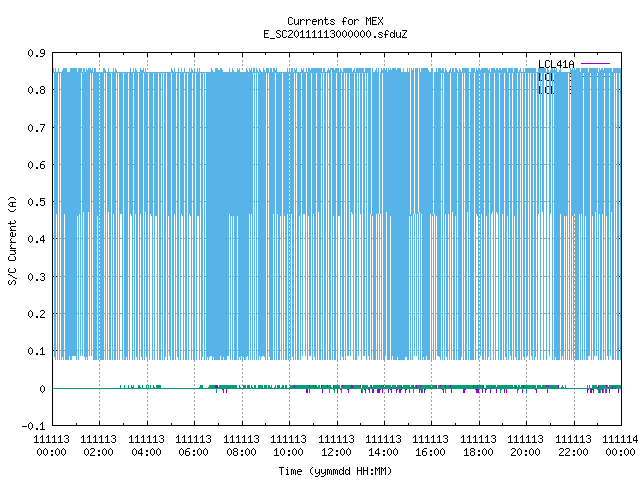This screenshot has height=480, width=640.
Task: Click the x-axis tick label '111113 16:00'
Action: [x=431, y=446]
